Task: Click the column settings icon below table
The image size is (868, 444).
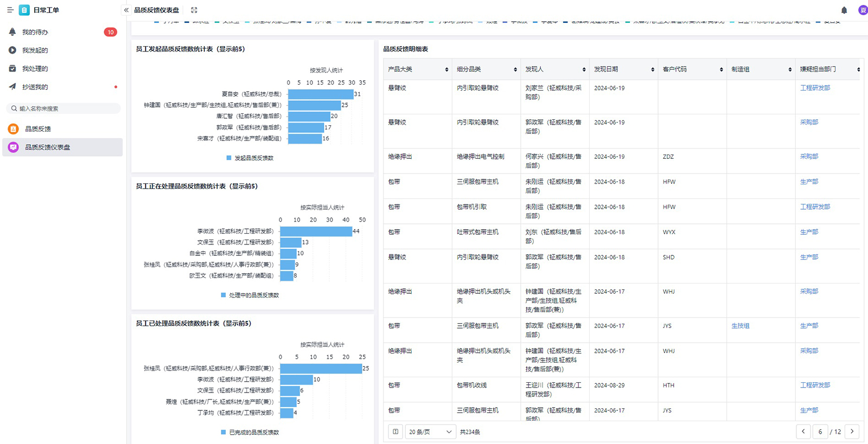Action: click(395, 432)
